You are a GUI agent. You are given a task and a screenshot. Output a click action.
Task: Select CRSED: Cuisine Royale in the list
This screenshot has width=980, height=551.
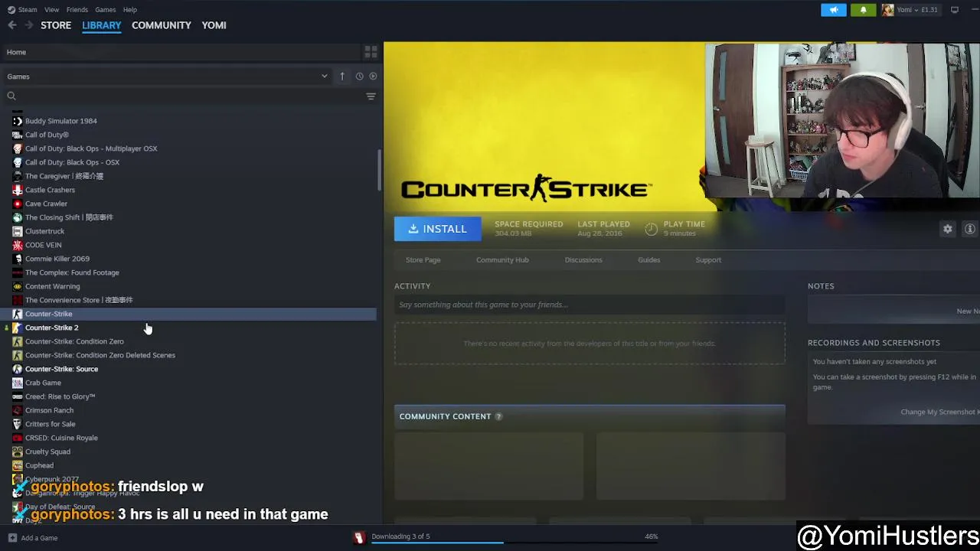point(62,438)
